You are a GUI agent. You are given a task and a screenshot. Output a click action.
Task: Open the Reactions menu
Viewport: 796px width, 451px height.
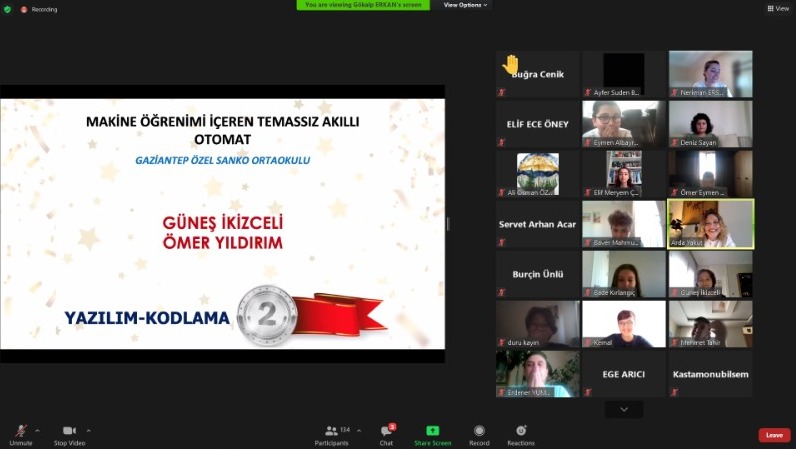pos(520,431)
